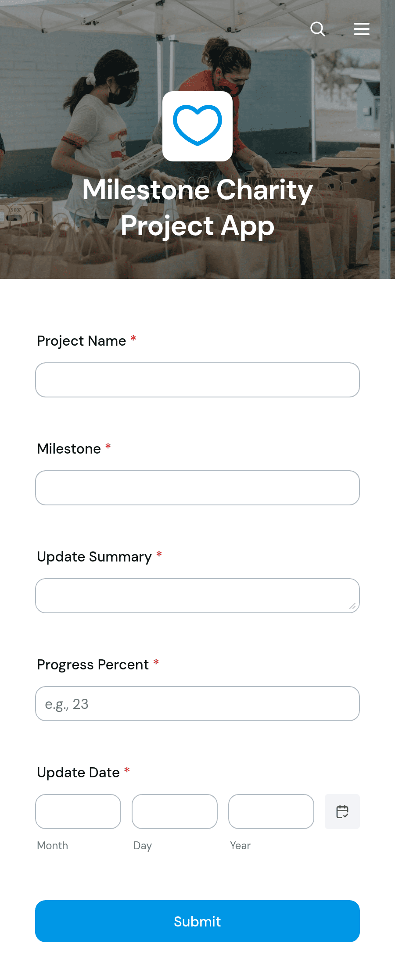Open the hamburger menu icon
This screenshot has height=980, width=395.
click(362, 29)
